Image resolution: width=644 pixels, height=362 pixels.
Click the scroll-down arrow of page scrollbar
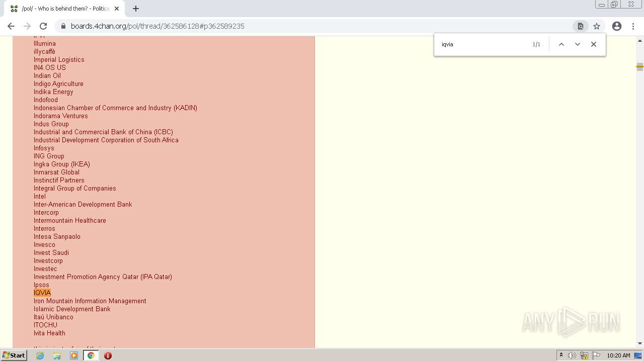click(640, 343)
